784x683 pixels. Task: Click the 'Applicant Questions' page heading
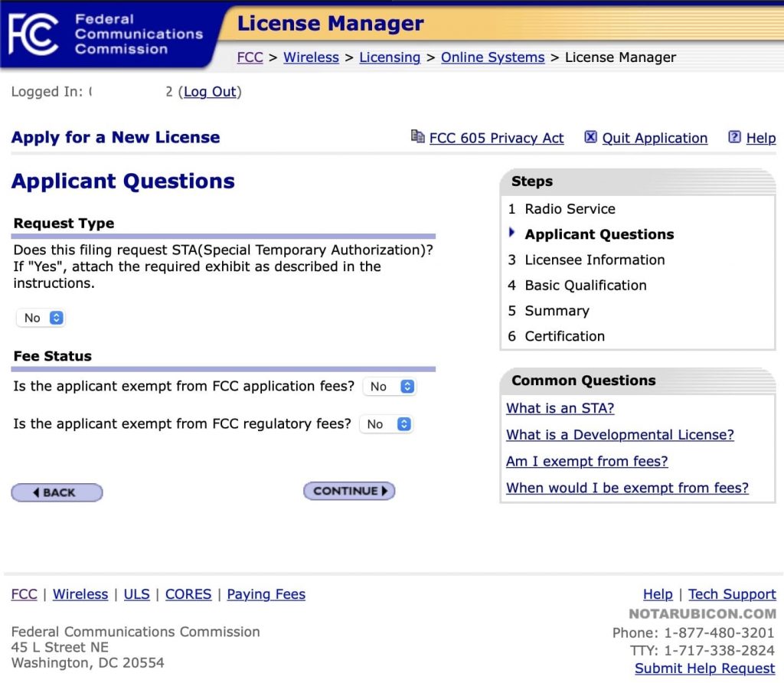click(x=123, y=181)
